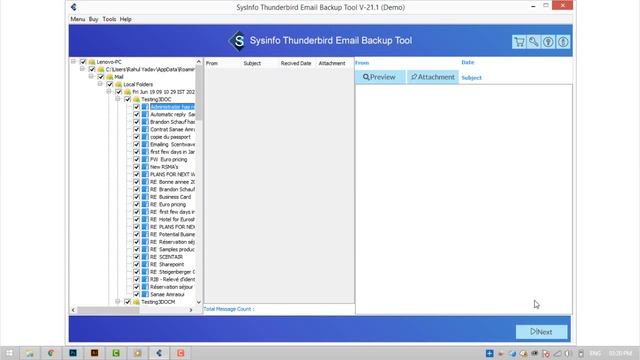The height and width of the screenshot is (360, 640).
Task: Sort by the Subject column header
Action: [x=260, y=63]
